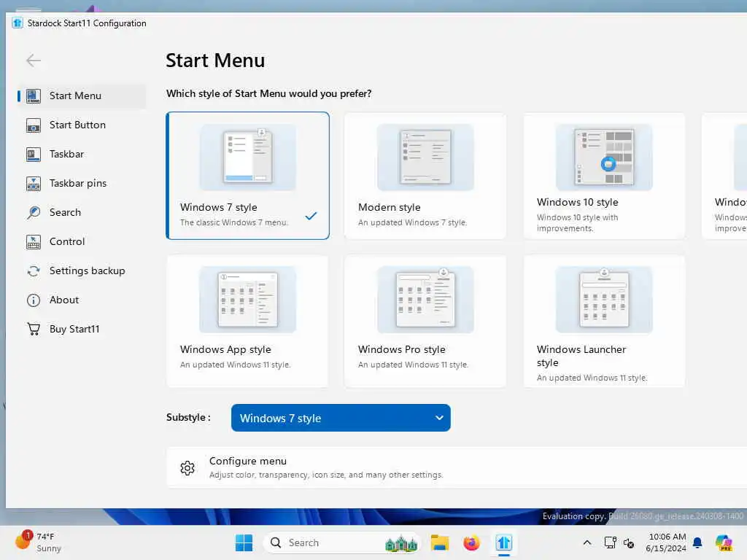
Task: Open Buy Start11 page
Action: (x=82, y=329)
